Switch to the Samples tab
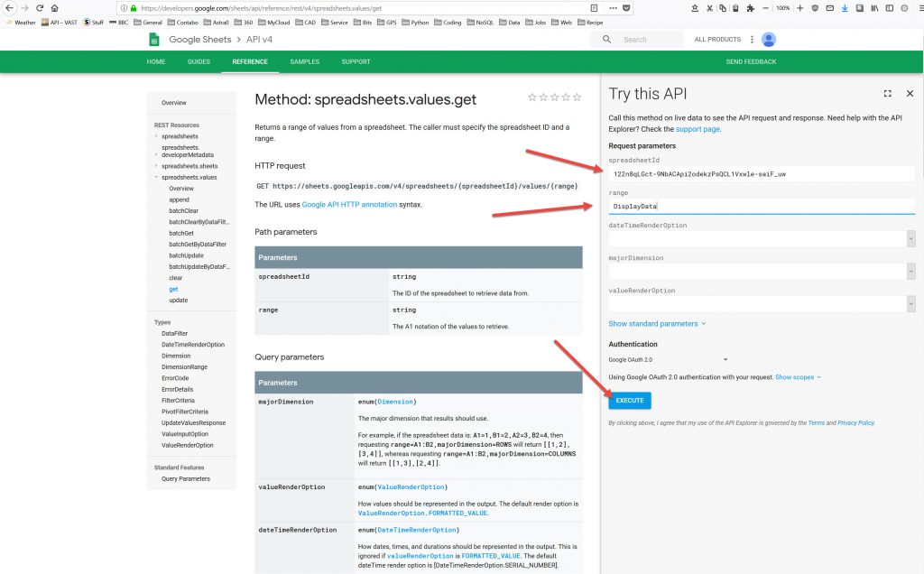 pos(305,62)
